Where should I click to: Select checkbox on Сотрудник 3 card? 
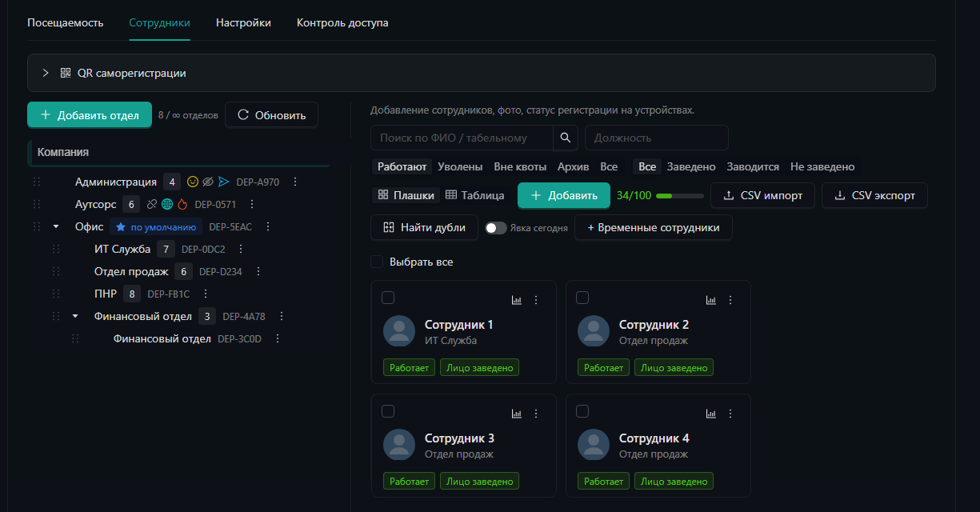388,411
